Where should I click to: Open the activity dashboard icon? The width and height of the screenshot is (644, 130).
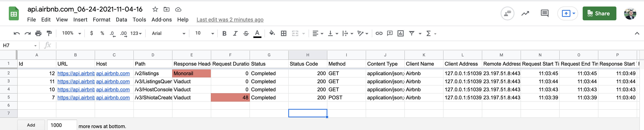point(525,13)
